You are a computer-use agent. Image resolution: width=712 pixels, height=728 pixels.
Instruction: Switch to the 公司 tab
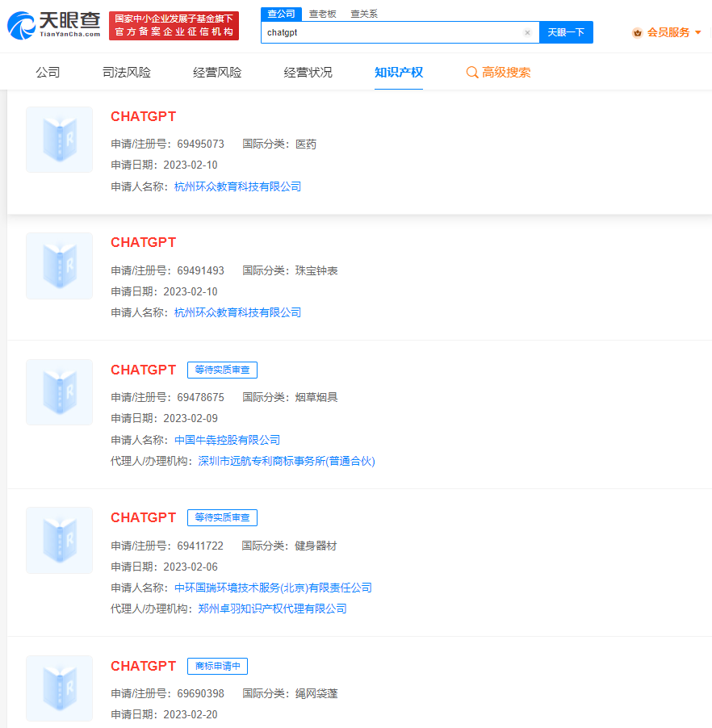coord(48,73)
